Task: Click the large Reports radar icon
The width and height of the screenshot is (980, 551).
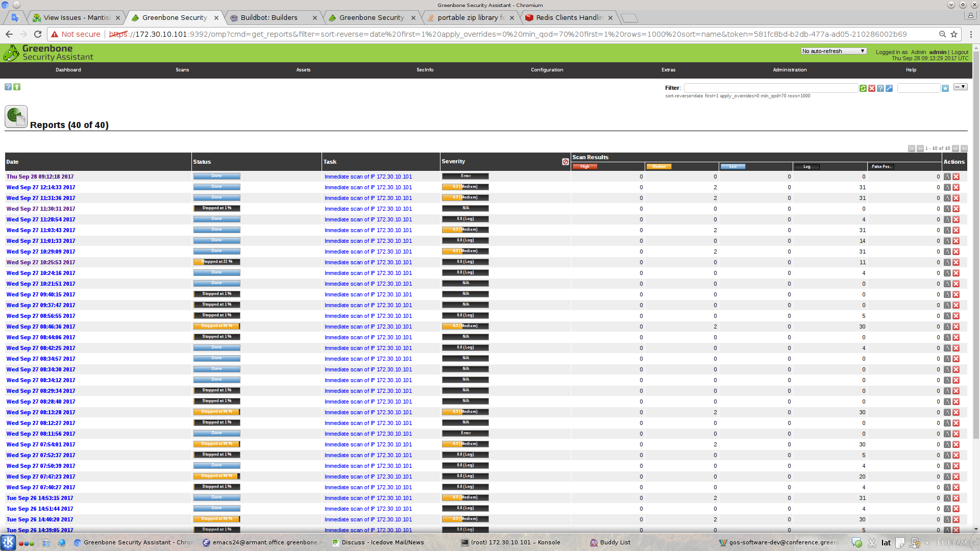Action: (x=16, y=117)
